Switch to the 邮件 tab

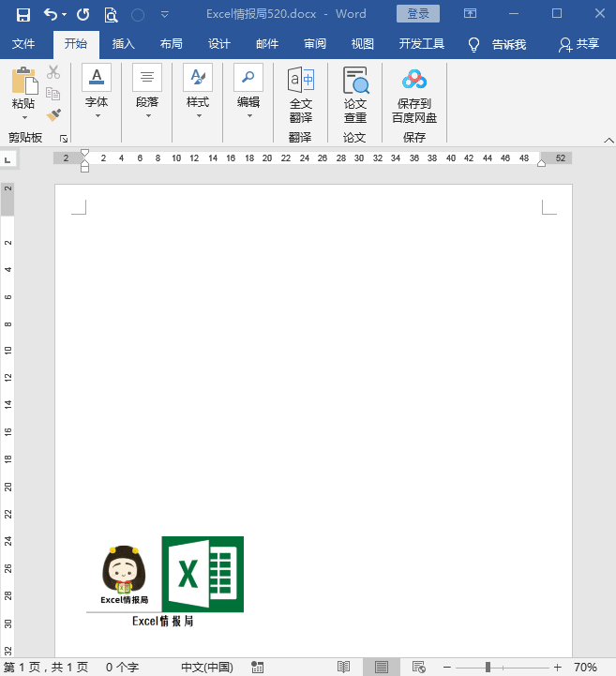click(x=267, y=44)
